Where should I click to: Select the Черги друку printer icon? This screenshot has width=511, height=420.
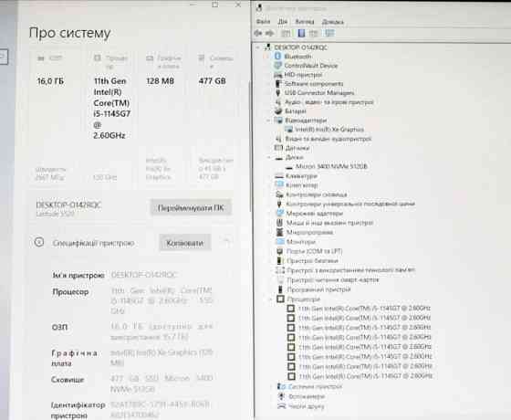point(281,406)
